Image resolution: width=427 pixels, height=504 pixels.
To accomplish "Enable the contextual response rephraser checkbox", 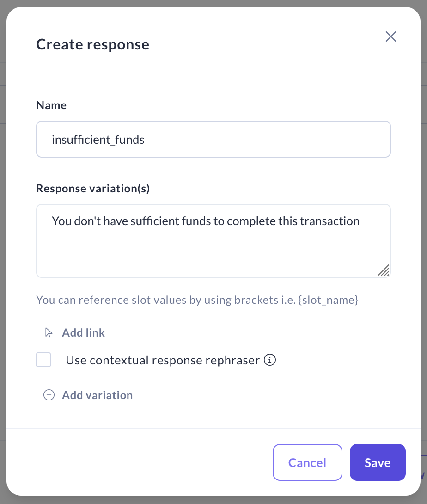I will [x=43, y=360].
